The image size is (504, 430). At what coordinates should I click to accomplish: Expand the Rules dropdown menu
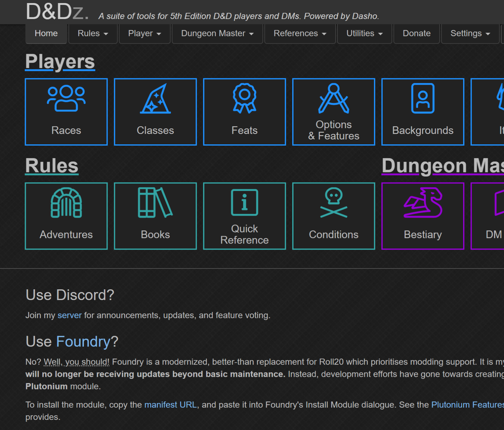[93, 33]
